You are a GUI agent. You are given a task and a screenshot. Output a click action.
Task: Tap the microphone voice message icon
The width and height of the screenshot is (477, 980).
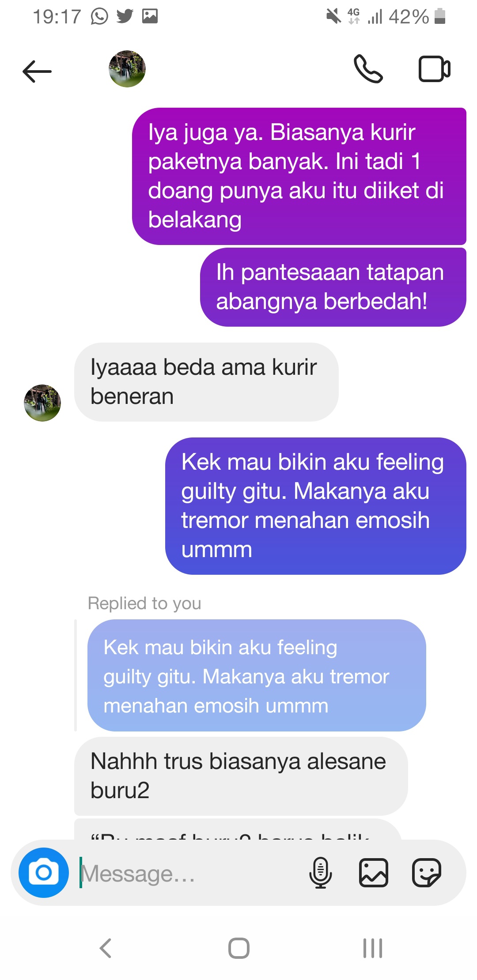[321, 873]
